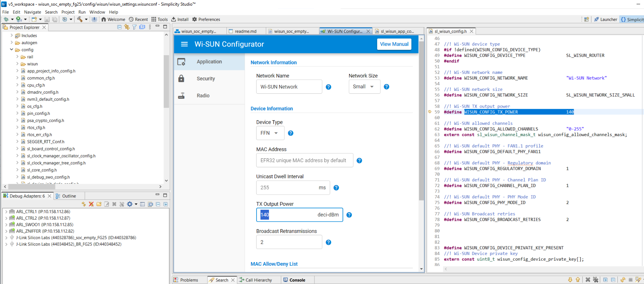Screen dimensions: 644x284
Task: Switch to the Launcher perspective
Action: (605, 19)
